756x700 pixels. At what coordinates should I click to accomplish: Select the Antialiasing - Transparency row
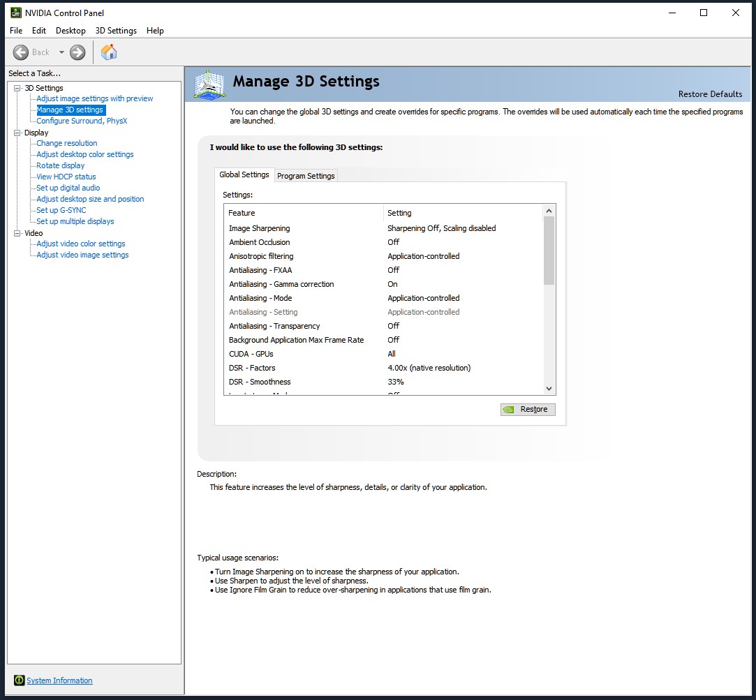tap(384, 326)
